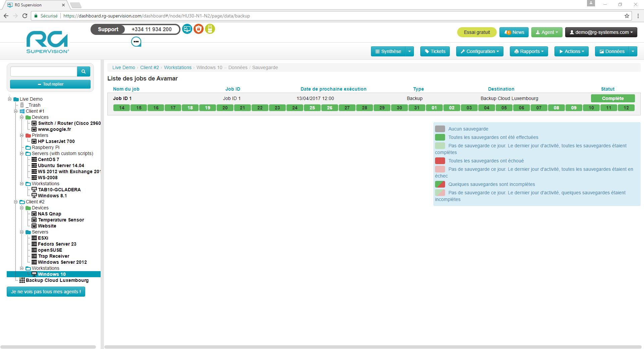Click the Synthèse button
Image resolution: width=644 pixels, height=349 pixels.
(x=388, y=51)
